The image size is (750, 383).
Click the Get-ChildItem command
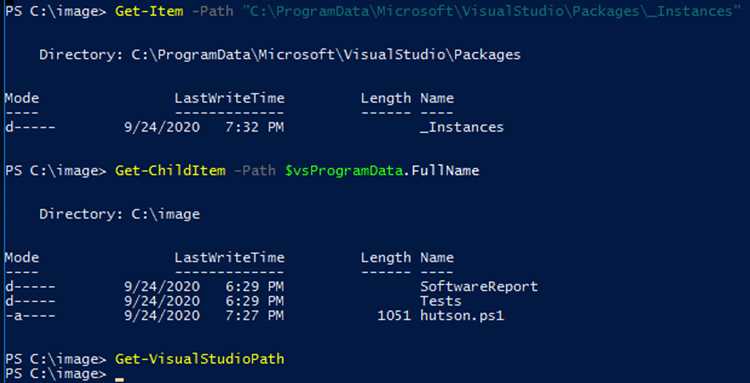pos(170,171)
